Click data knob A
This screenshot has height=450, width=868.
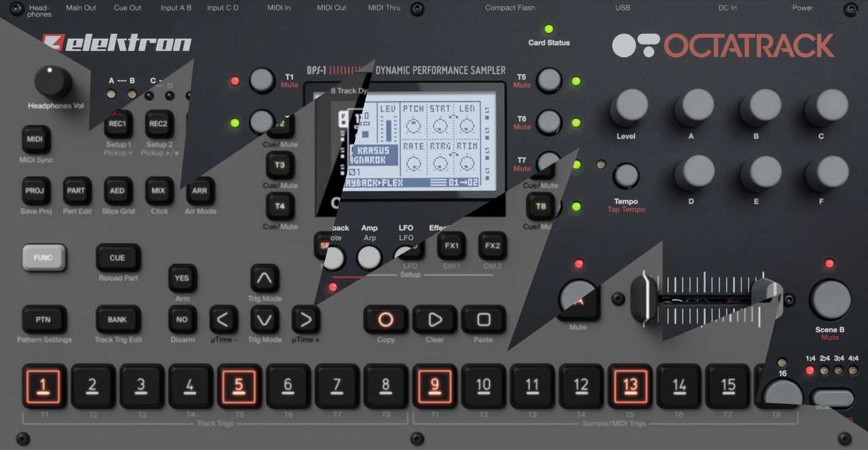[694, 107]
